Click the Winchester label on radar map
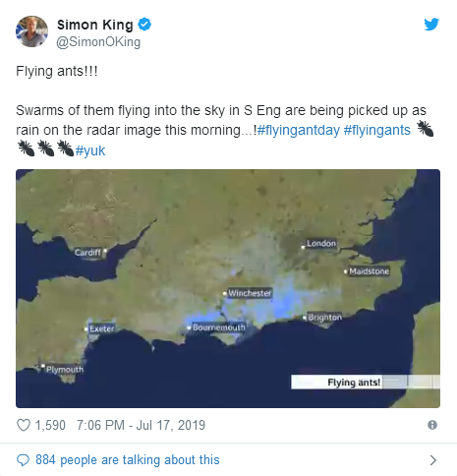 250,293
